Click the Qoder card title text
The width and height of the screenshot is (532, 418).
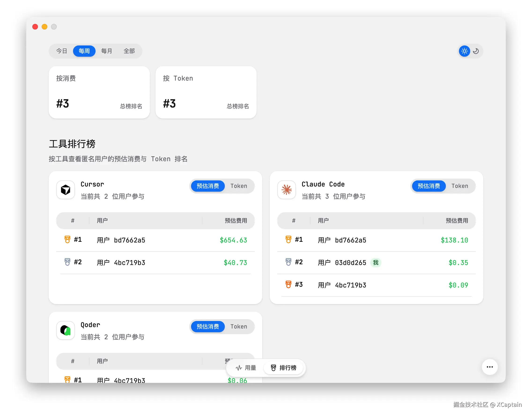pyautogui.click(x=90, y=325)
